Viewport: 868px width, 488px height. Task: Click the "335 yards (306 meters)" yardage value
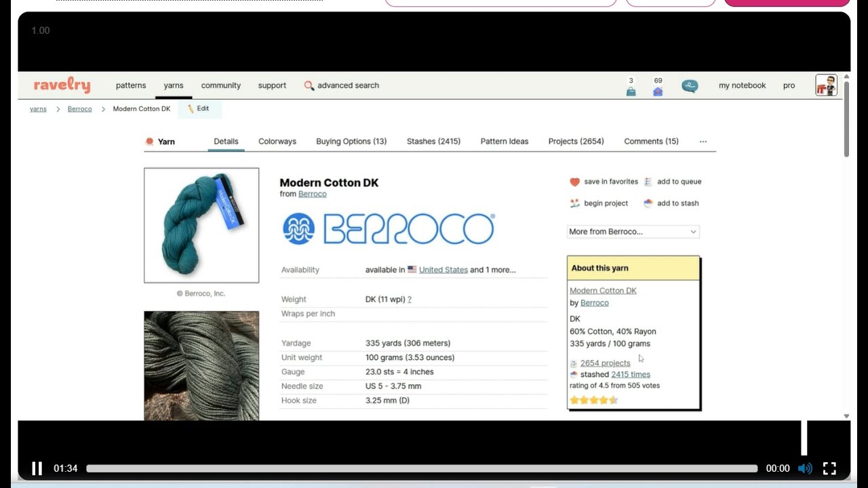click(x=408, y=343)
